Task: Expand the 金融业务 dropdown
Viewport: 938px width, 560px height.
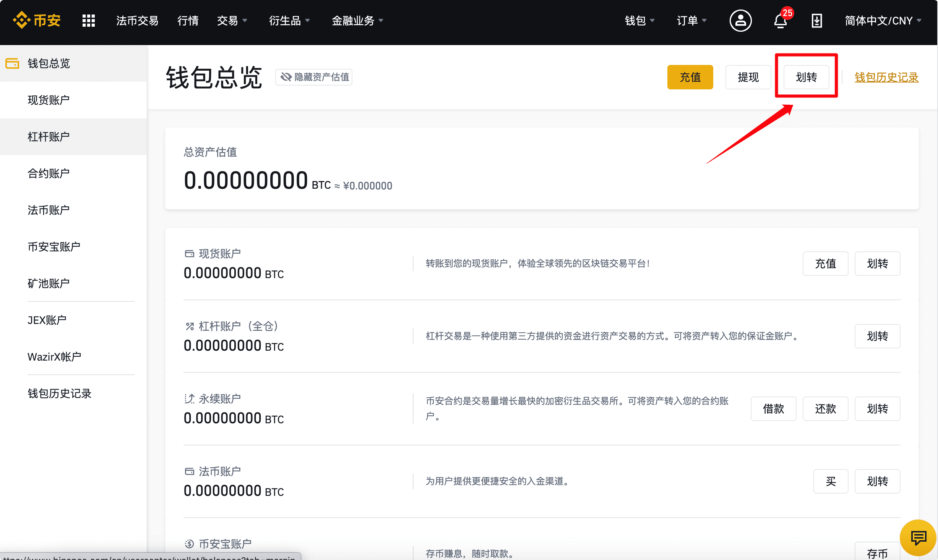Action: [357, 21]
